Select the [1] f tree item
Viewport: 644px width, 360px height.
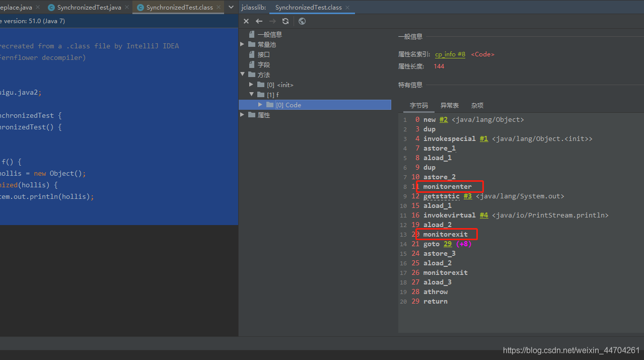click(x=272, y=95)
